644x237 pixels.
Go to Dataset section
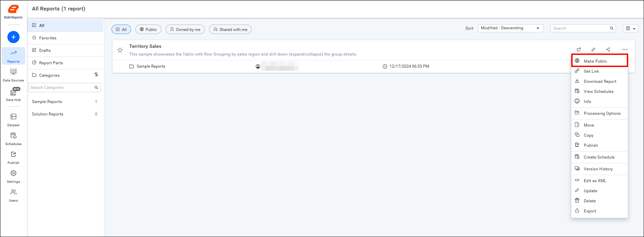coord(13,120)
